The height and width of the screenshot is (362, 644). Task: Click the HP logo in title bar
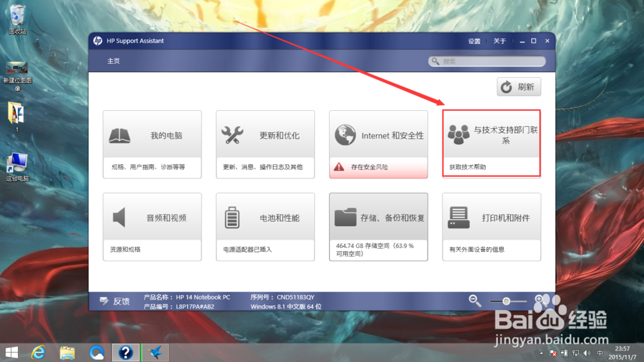98,41
